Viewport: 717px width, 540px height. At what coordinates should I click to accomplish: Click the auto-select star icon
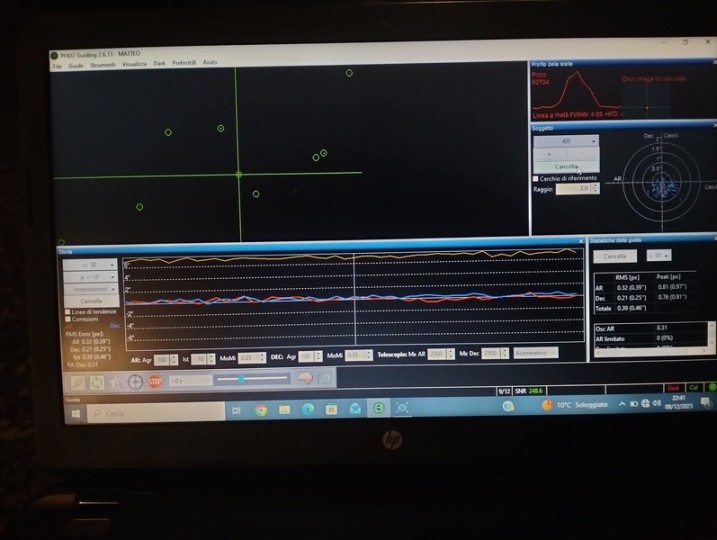coord(116,382)
